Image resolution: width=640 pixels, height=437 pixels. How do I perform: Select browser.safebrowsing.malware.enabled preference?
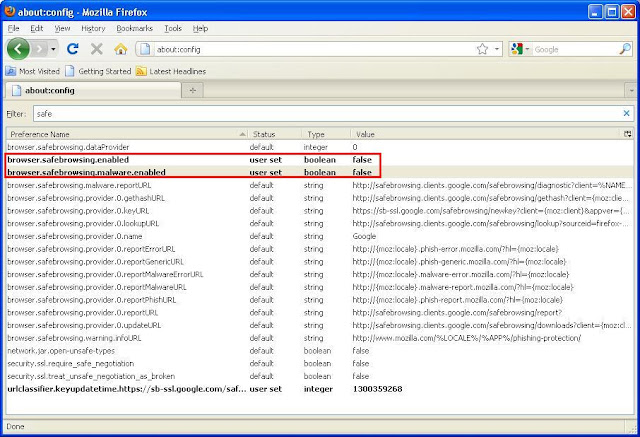point(320,172)
